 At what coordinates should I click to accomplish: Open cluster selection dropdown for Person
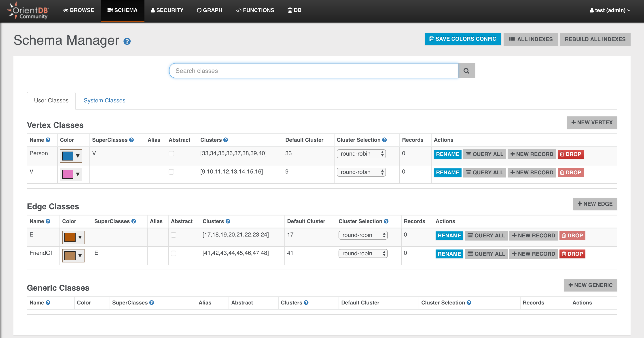pos(361,154)
